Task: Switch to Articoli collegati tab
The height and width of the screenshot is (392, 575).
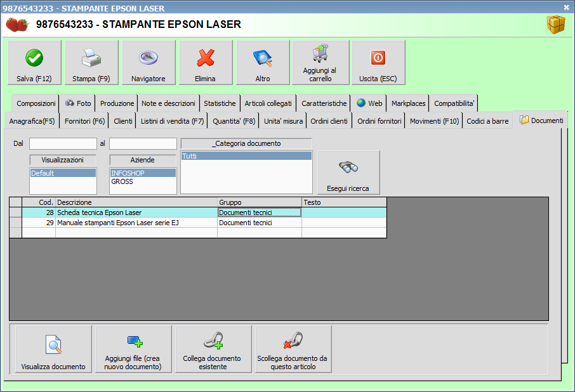Action: coord(268,103)
